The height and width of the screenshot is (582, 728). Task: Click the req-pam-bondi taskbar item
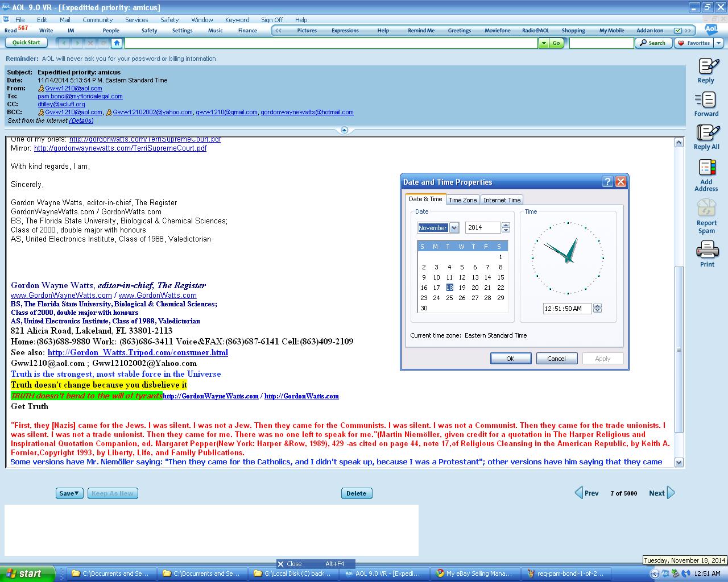(566, 573)
